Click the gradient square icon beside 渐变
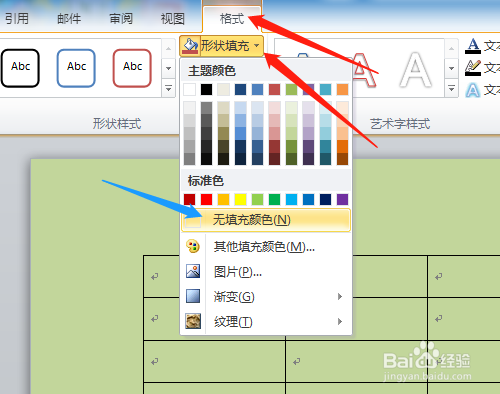The height and width of the screenshot is (394, 500). (x=193, y=296)
